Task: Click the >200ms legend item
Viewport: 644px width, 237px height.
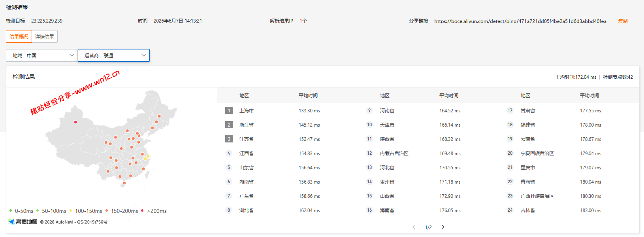Action: click(154, 211)
